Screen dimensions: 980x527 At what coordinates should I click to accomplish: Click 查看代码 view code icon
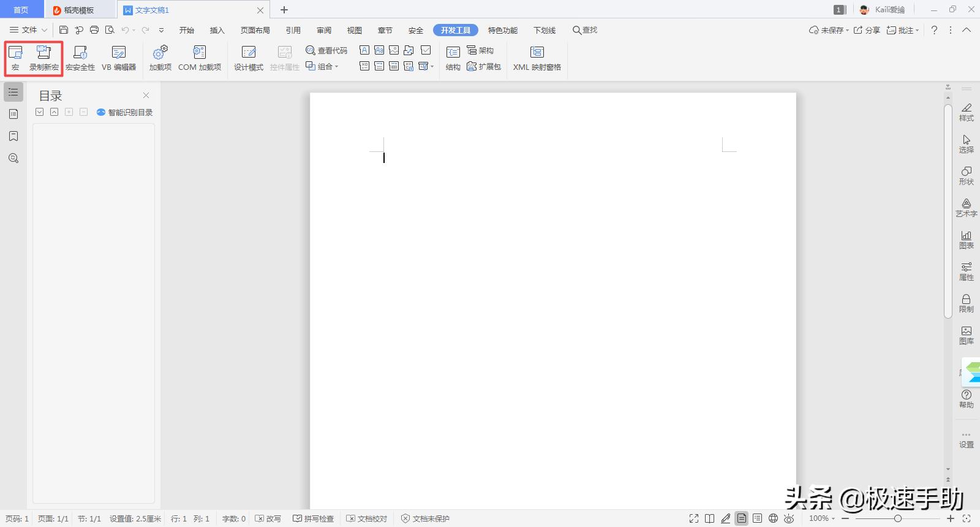click(x=311, y=50)
